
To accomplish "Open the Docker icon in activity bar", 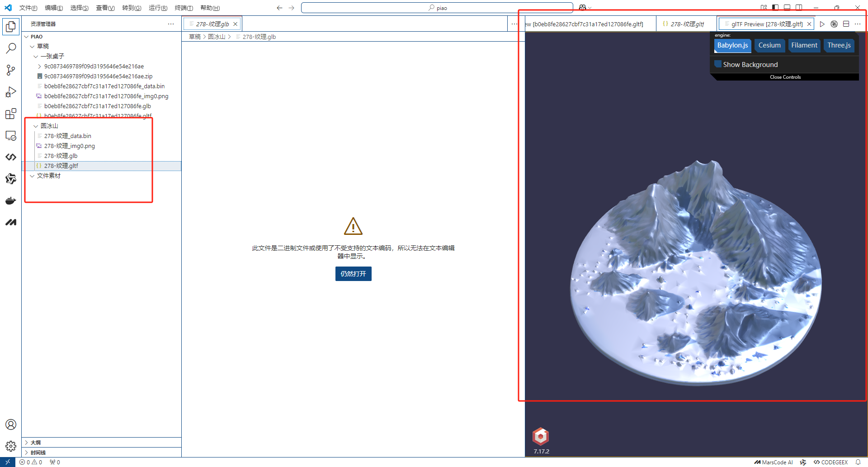I will pyautogui.click(x=11, y=200).
